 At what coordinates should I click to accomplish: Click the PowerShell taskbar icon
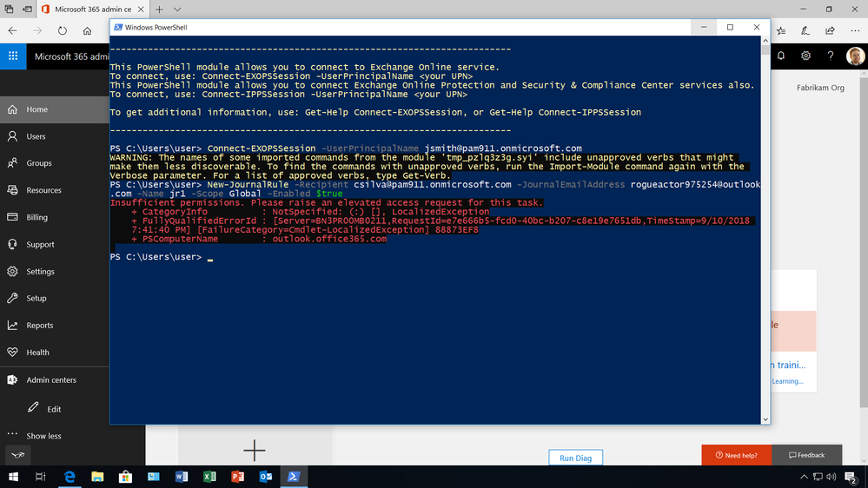pyautogui.click(x=294, y=477)
